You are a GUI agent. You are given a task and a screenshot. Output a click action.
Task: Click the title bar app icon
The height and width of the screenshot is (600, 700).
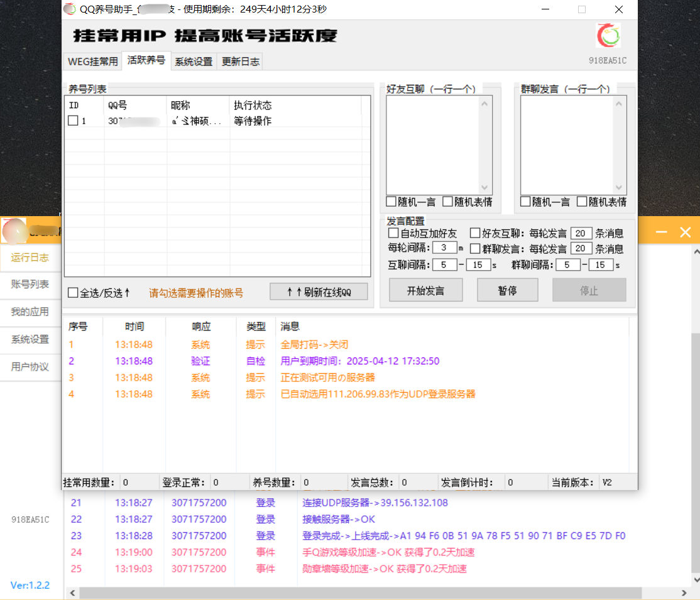point(70,9)
